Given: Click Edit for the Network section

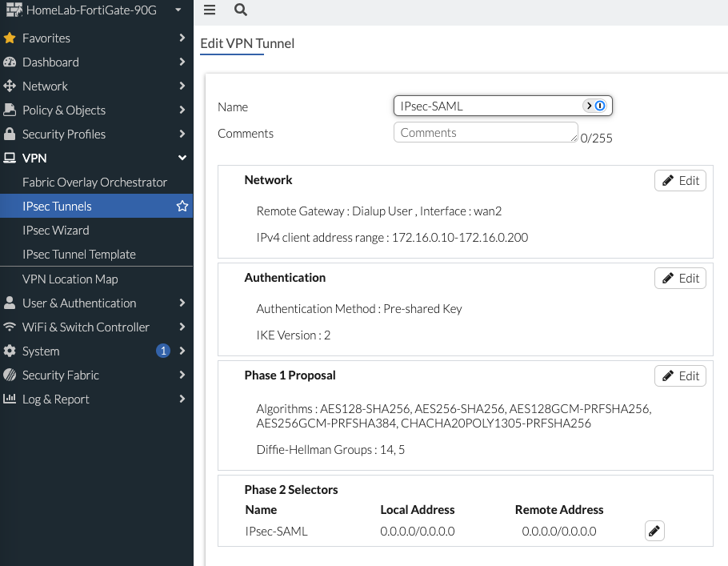Looking at the screenshot, I should 680,180.
